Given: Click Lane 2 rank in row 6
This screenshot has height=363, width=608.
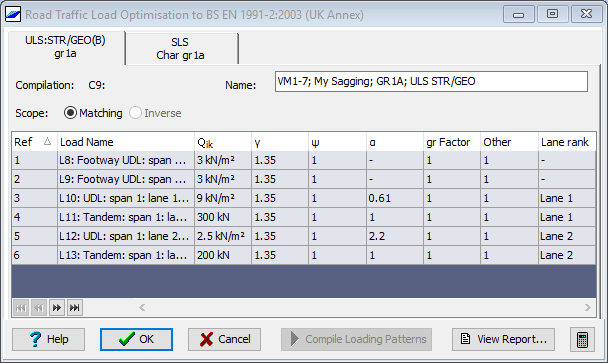Looking at the screenshot, I should point(567,255).
